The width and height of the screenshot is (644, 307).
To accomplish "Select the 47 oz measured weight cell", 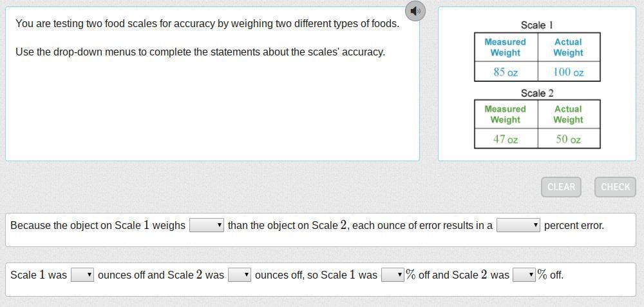I will pyautogui.click(x=506, y=139).
